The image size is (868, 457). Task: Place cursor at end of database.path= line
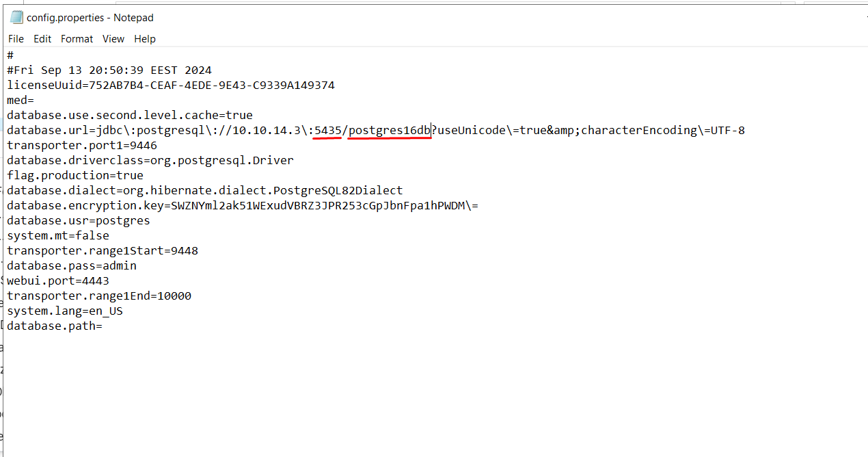tap(103, 326)
